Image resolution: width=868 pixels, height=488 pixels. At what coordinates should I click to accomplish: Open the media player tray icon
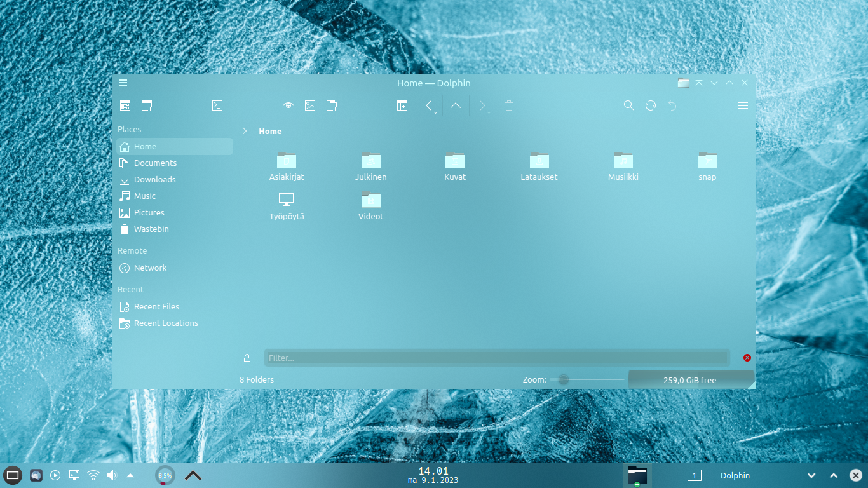click(x=55, y=475)
